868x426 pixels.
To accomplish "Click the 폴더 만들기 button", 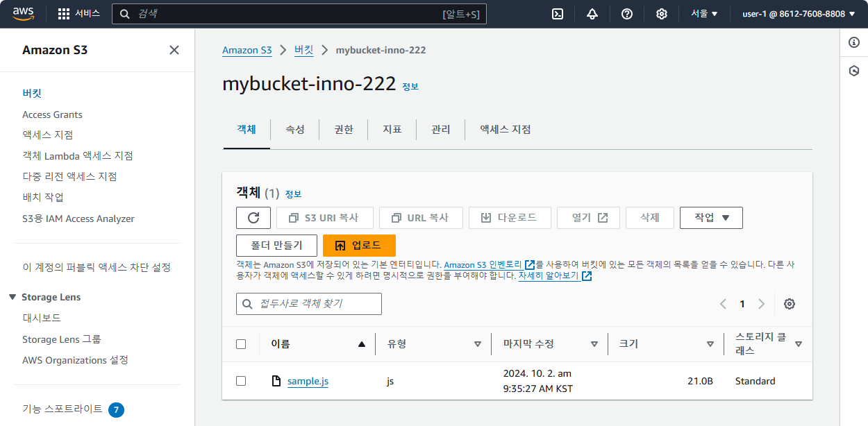I will point(276,246).
